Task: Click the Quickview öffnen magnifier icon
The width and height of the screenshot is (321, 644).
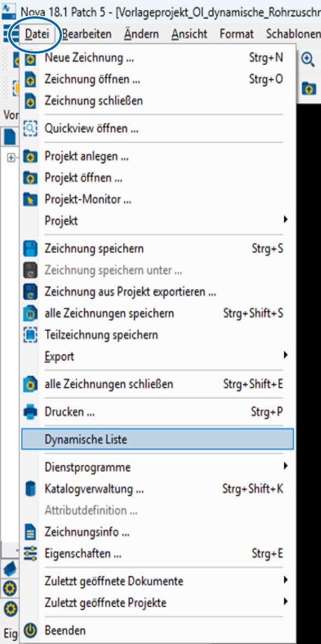Action: 31,128
